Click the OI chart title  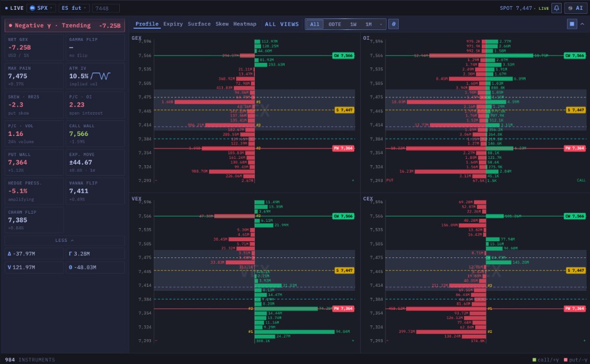(366, 38)
